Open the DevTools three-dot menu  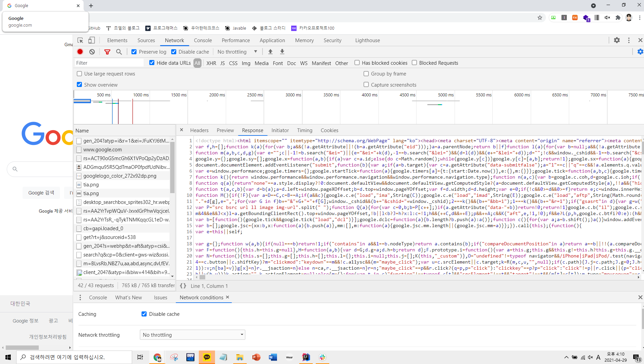click(x=628, y=40)
